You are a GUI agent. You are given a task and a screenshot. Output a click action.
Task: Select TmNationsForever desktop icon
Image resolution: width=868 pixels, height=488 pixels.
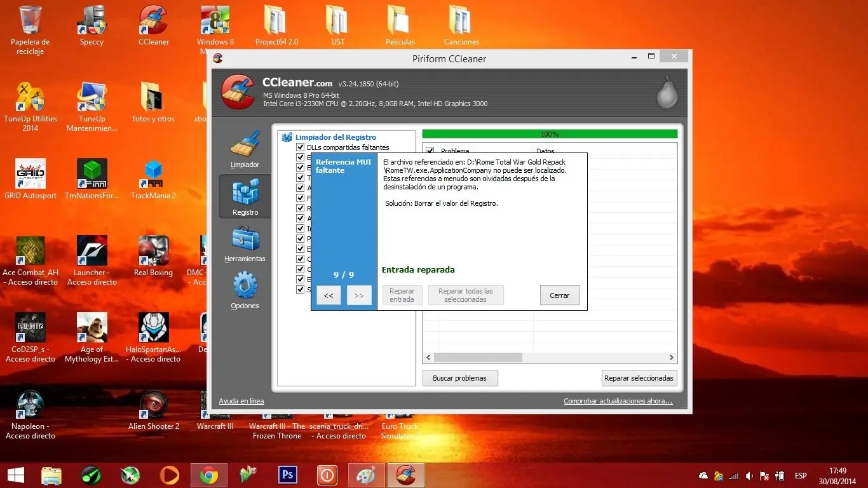pyautogui.click(x=92, y=179)
